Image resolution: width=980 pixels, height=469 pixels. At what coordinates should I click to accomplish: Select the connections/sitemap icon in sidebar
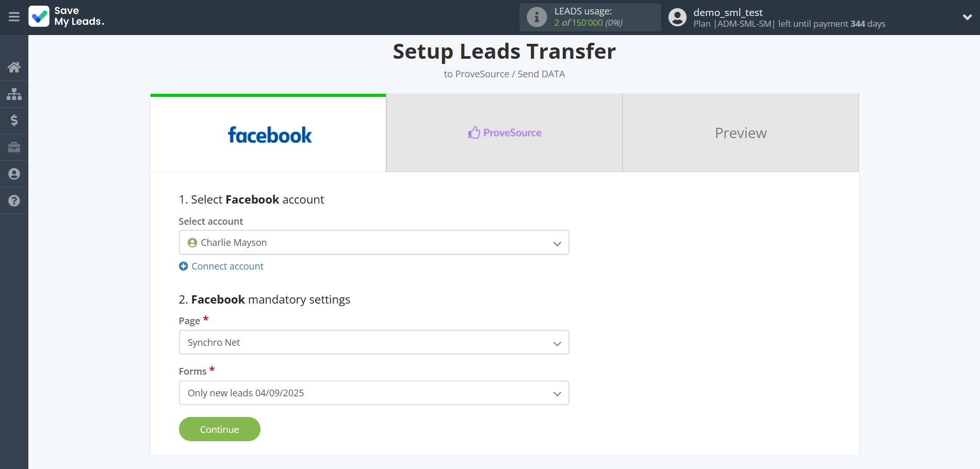[14, 94]
